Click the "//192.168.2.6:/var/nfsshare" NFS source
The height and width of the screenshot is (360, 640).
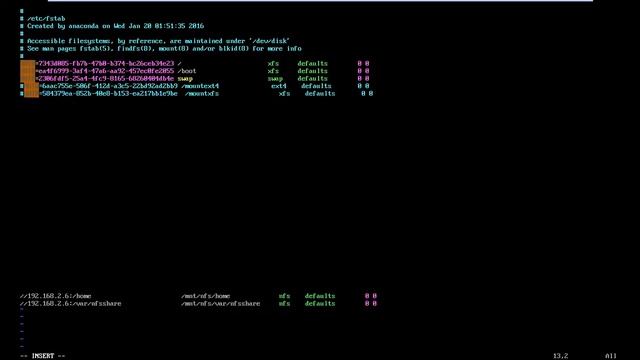[71, 304]
